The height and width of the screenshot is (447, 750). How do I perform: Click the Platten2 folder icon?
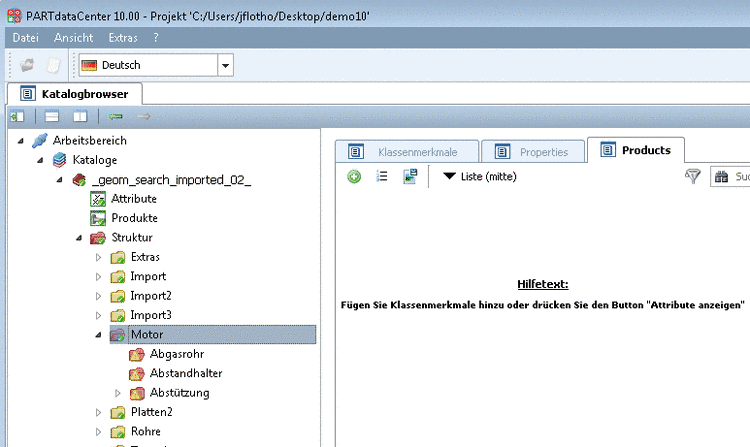coord(118,412)
